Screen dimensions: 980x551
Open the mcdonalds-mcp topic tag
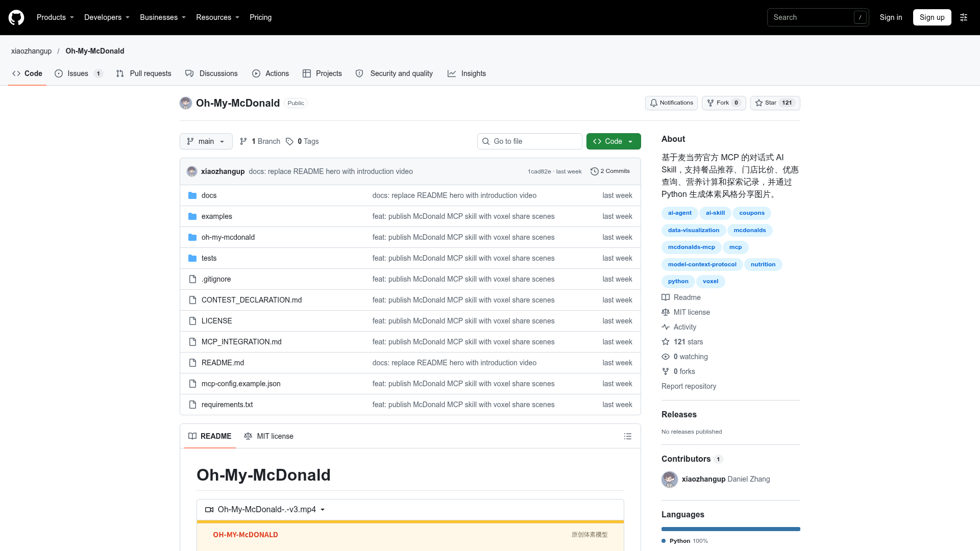pyautogui.click(x=692, y=247)
